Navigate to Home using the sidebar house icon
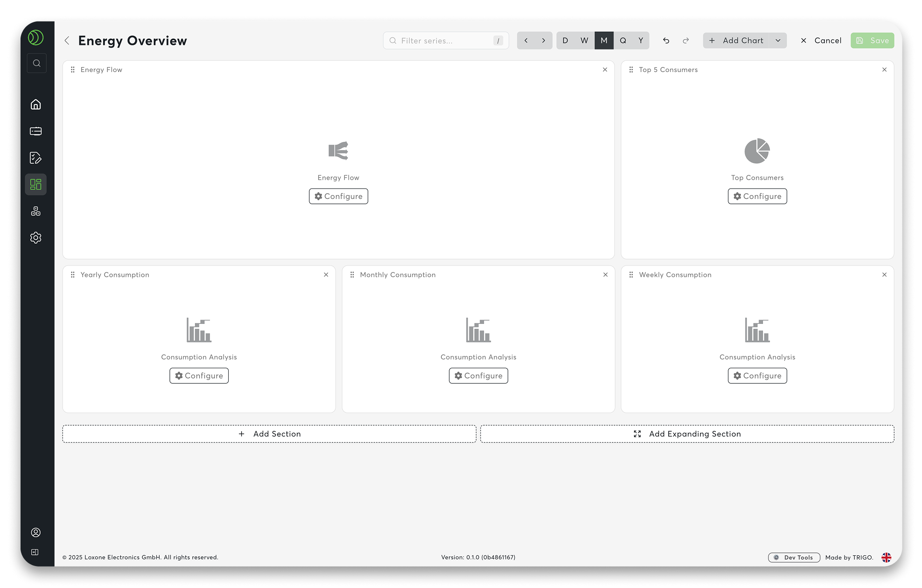 pyautogui.click(x=36, y=105)
